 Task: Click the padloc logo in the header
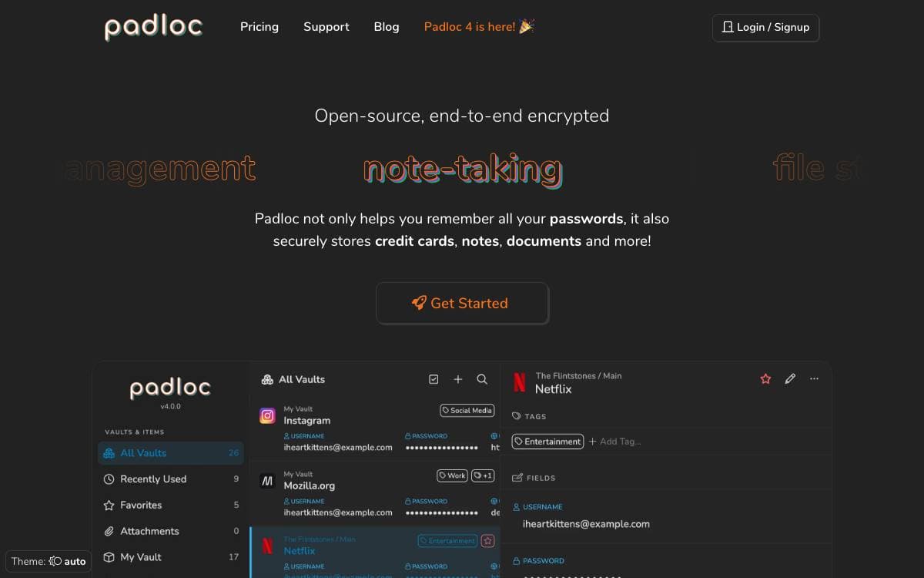[153, 27]
